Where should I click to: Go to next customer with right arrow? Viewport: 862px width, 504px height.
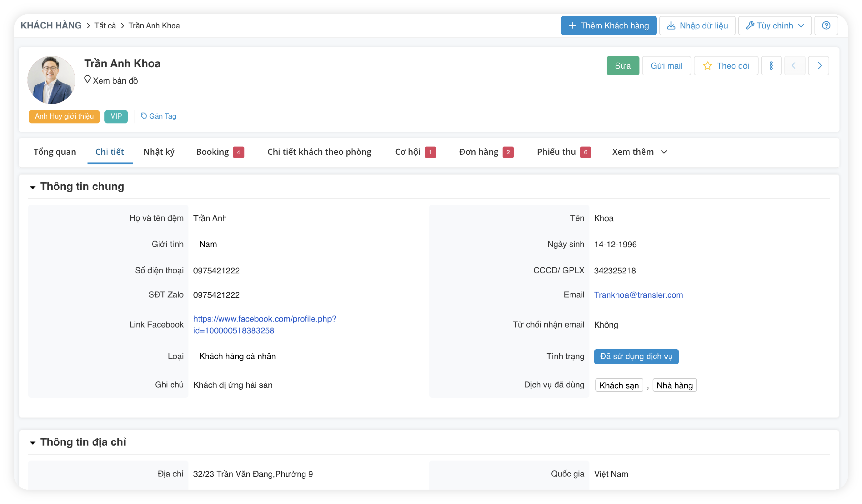(819, 66)
